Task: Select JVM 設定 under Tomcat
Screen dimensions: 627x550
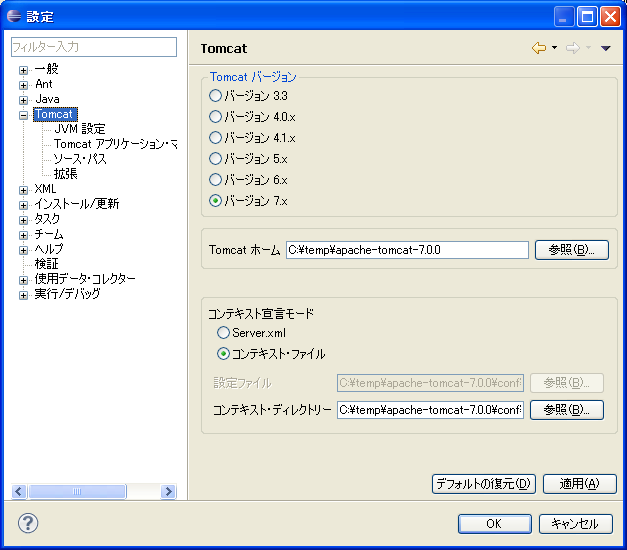Action: 80,129
